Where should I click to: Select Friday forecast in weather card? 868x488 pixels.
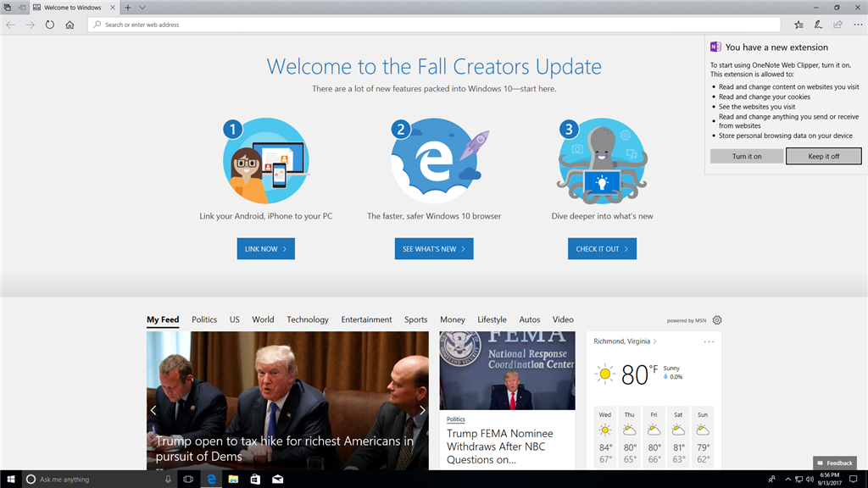coord(654,437)
